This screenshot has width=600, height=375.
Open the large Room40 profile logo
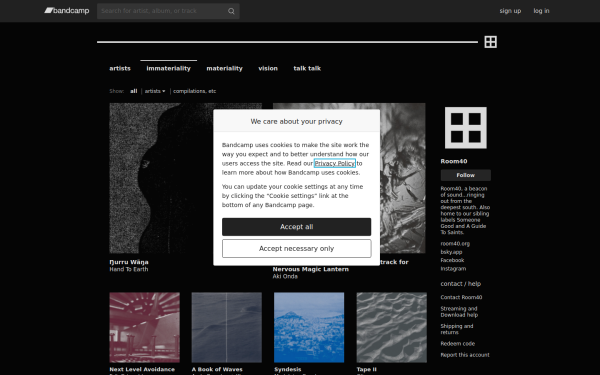pos(465,128)
